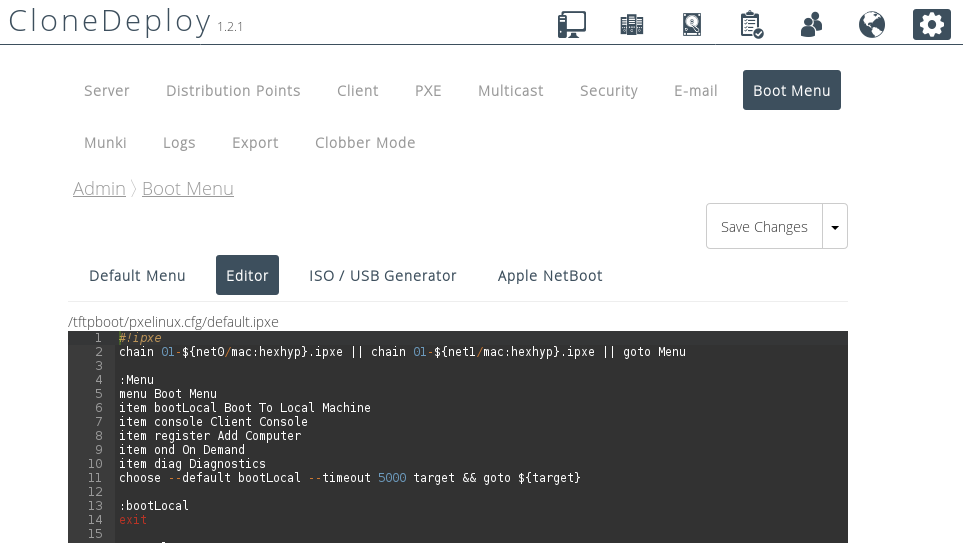Open Images using the hard disk icon
The height and width of the screenshot is (543, 963).
[692, 24]
